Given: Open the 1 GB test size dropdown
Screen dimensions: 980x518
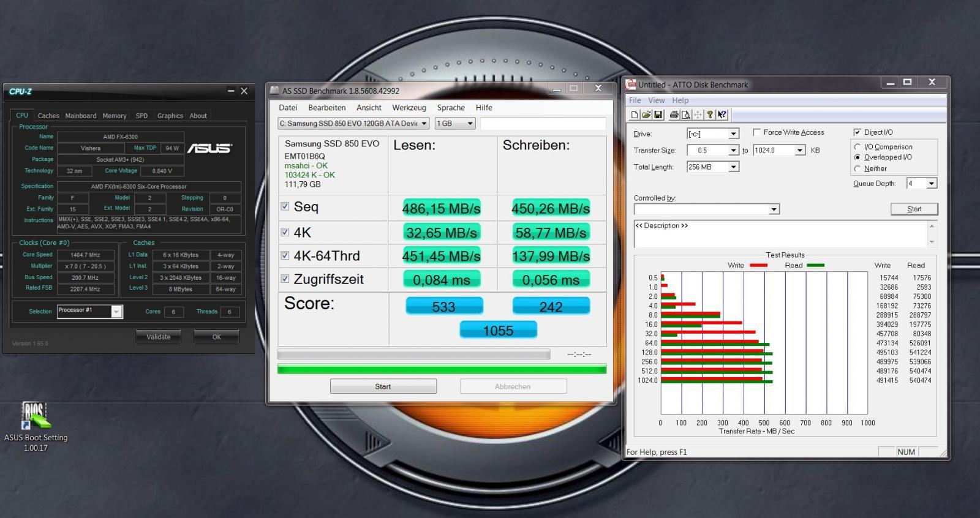Looking at the screenshot, I should [455, 124].
